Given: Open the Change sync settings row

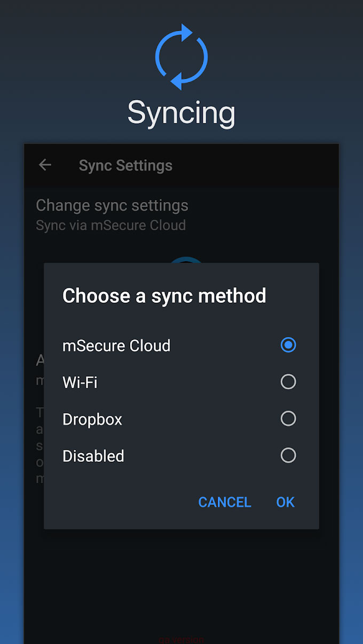Looking at the screenshot, I should point(181,215).
